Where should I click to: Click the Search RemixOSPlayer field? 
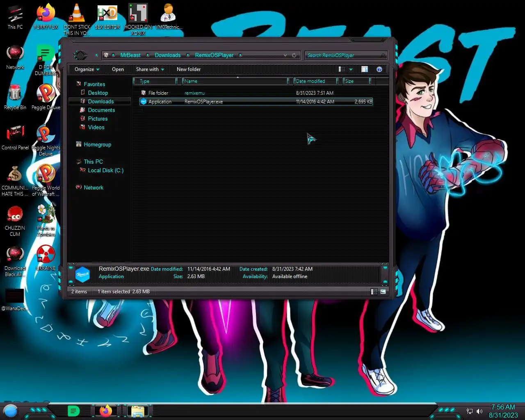pyautogui.click(x=346, y=55)
